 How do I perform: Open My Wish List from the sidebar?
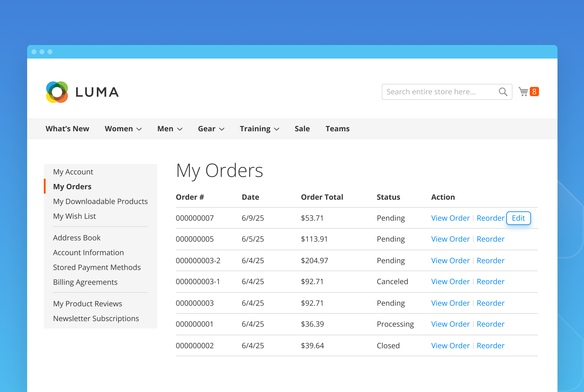click(x=74, y=216)
